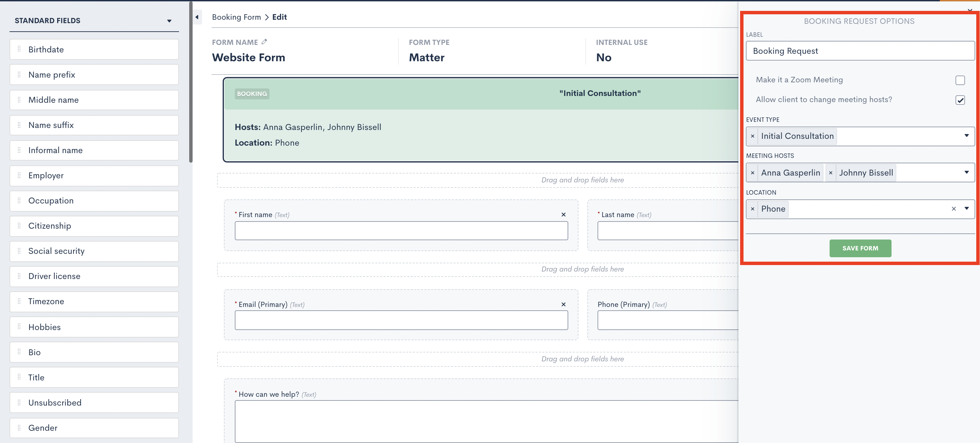
Task: Enable Make it a Zoom Meeting checkbox
Action: (960, 80)
